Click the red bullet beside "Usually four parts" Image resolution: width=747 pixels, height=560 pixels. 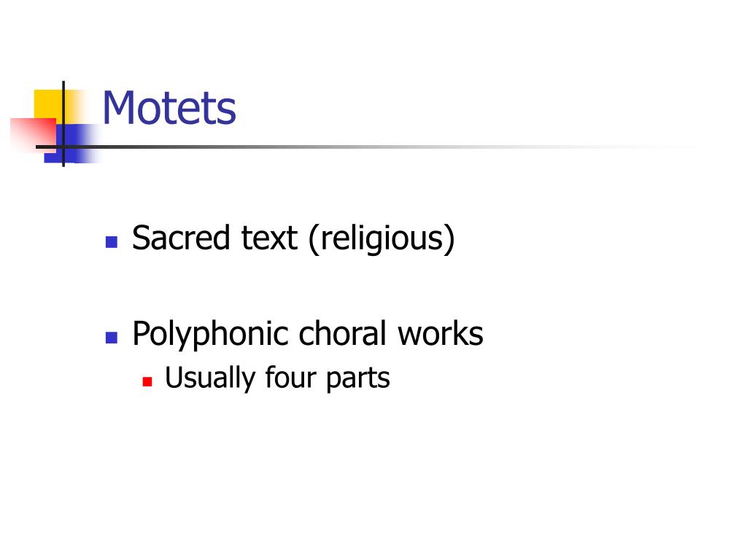[x=147, y=381]
